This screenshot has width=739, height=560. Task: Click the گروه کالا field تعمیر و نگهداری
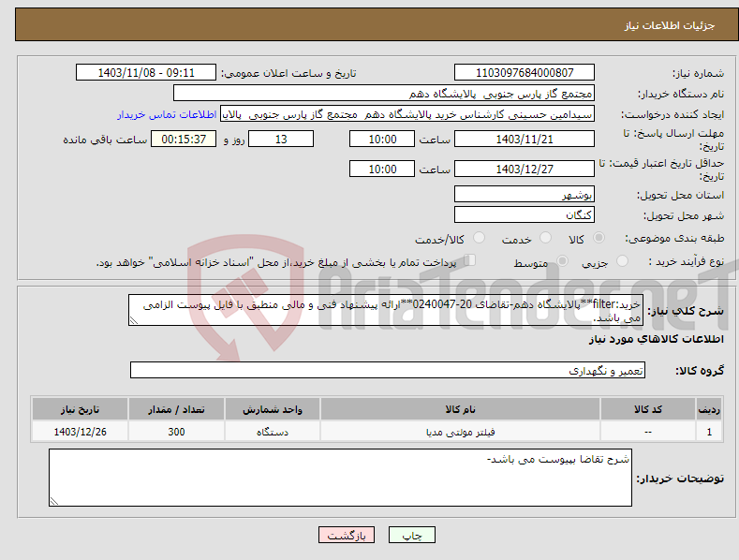pos(388,370)
